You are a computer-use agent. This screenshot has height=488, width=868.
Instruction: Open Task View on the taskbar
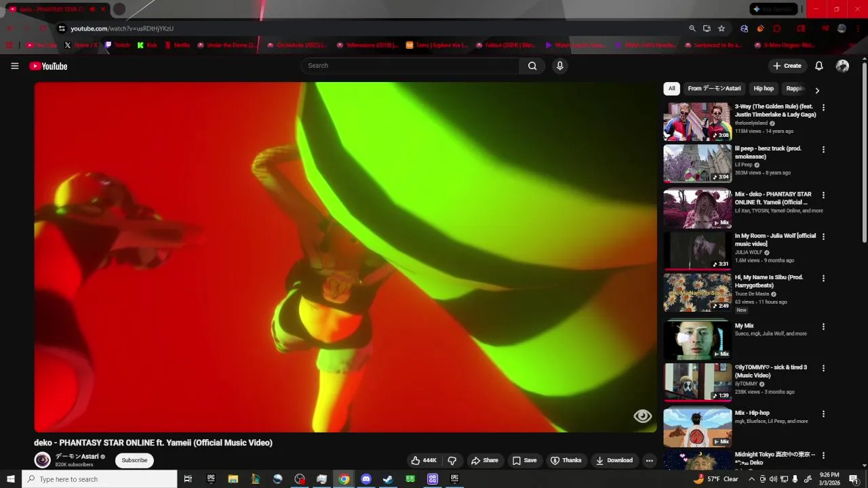tap(189, 479)
